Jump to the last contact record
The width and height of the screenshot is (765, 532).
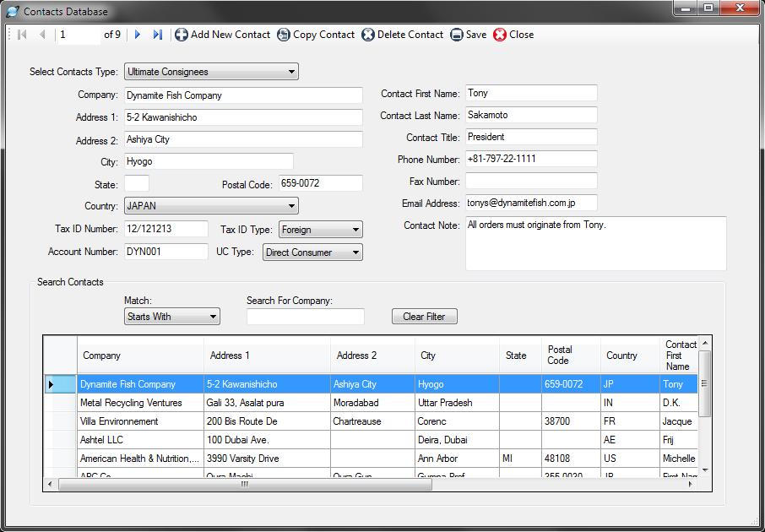(158, 35)
